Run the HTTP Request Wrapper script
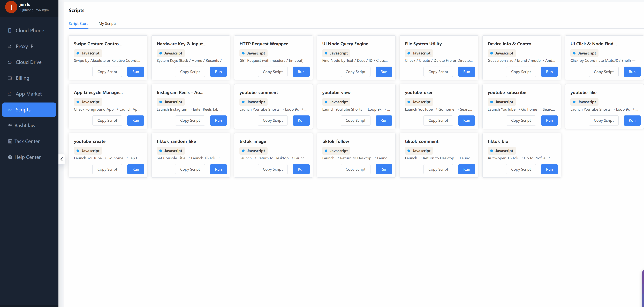644x307 pixels. (x=301, y=72)
